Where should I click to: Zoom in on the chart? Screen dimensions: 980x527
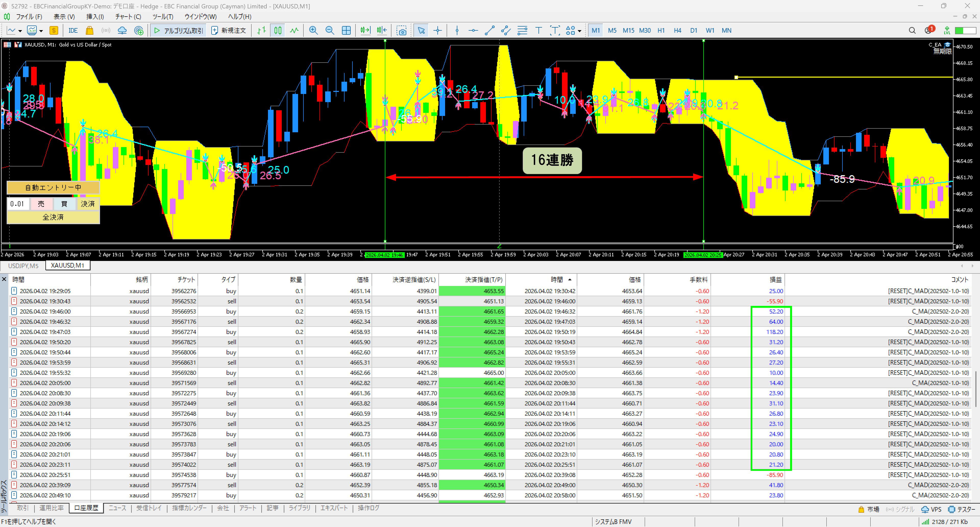click(313, 30)
